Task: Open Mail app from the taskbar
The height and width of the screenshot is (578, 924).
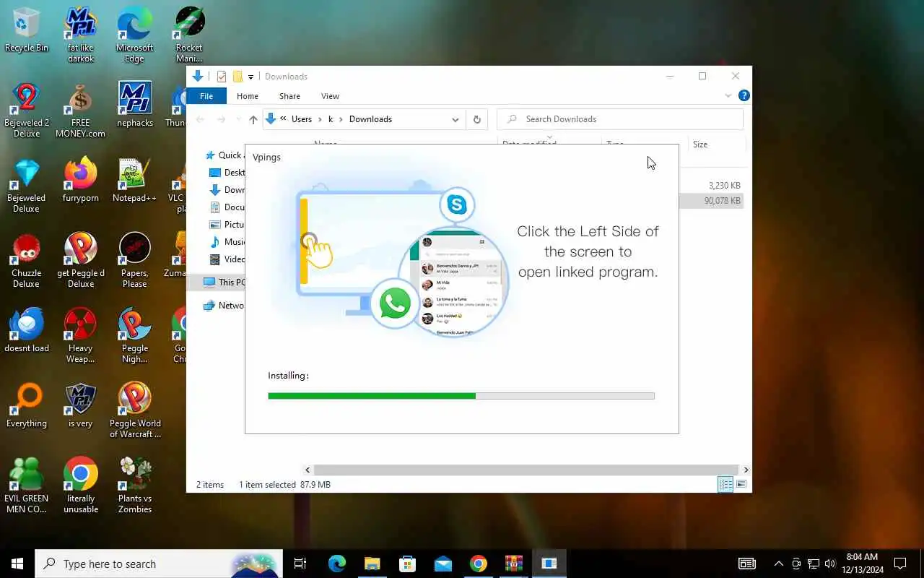Action: coord(443,564)
